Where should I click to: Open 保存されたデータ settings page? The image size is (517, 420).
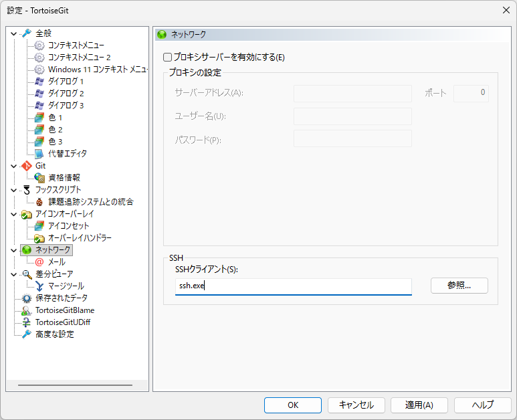(62, 298)
